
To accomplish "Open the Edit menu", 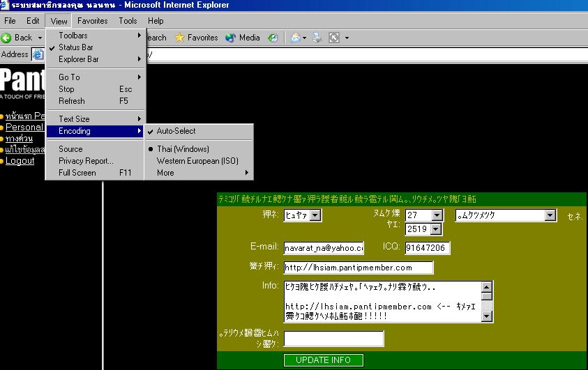I will tap(33, 21).
